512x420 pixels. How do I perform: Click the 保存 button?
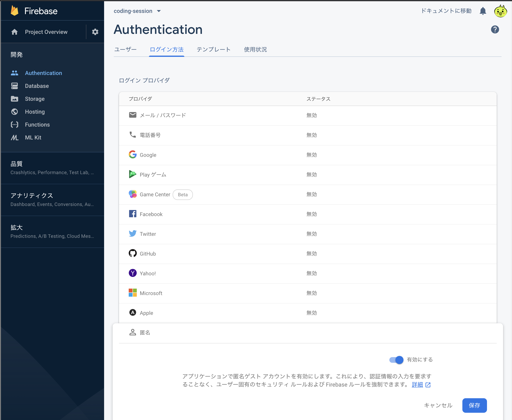click(x=474, y=405)
